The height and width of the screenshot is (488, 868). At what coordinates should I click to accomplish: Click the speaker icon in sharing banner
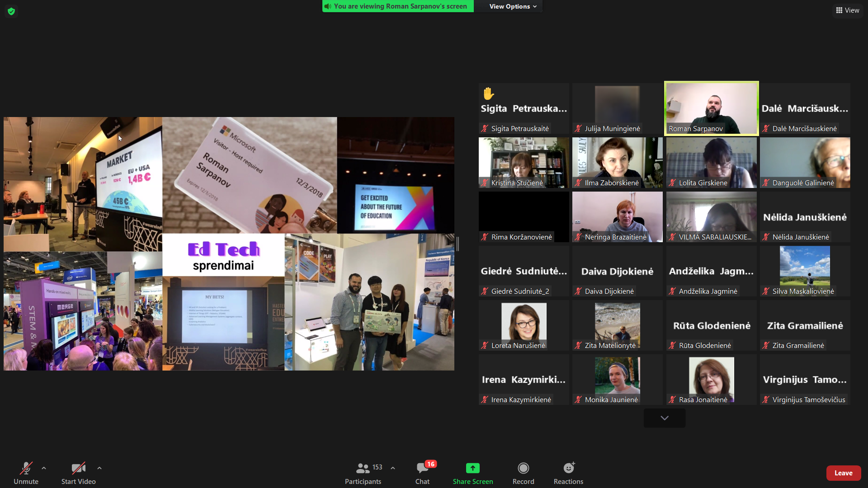[x=328, y=6]
